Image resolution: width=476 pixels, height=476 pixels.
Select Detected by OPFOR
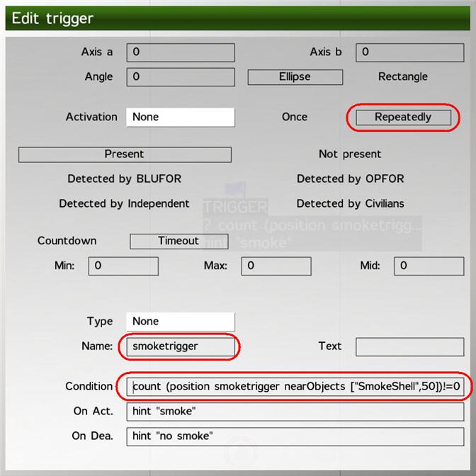[x=350, y=179]
